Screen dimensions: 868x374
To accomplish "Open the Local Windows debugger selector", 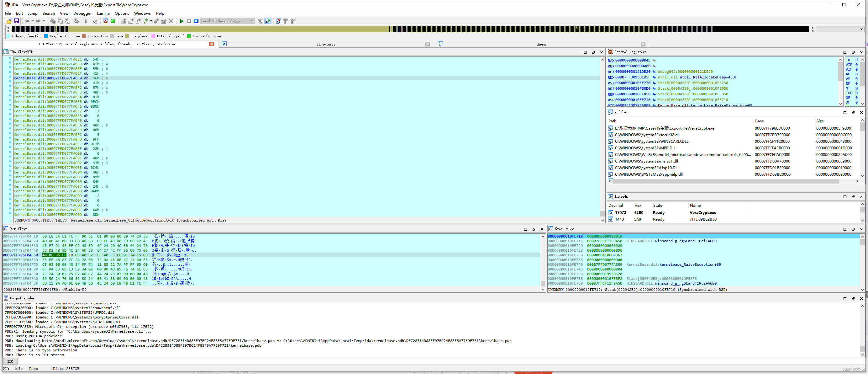I will 227,21.
